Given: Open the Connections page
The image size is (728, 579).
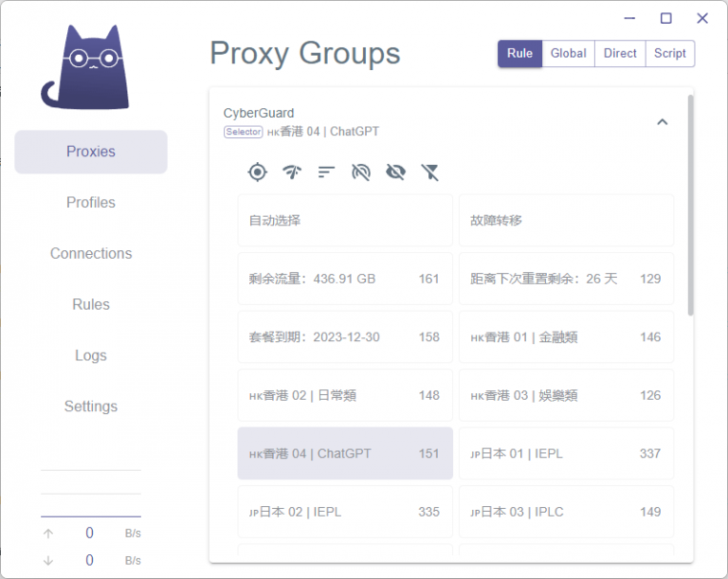Looking at the screenshot, I should tap(91, 254).
